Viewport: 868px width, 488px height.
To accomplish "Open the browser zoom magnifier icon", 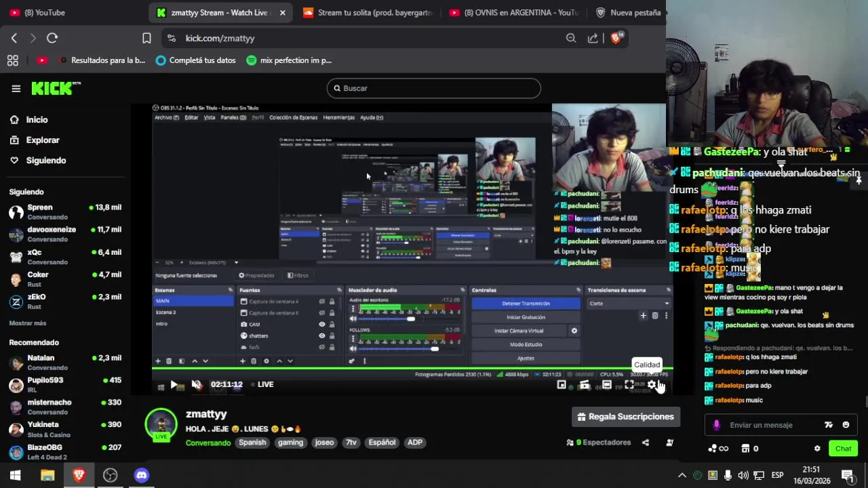I will point(571,38).
